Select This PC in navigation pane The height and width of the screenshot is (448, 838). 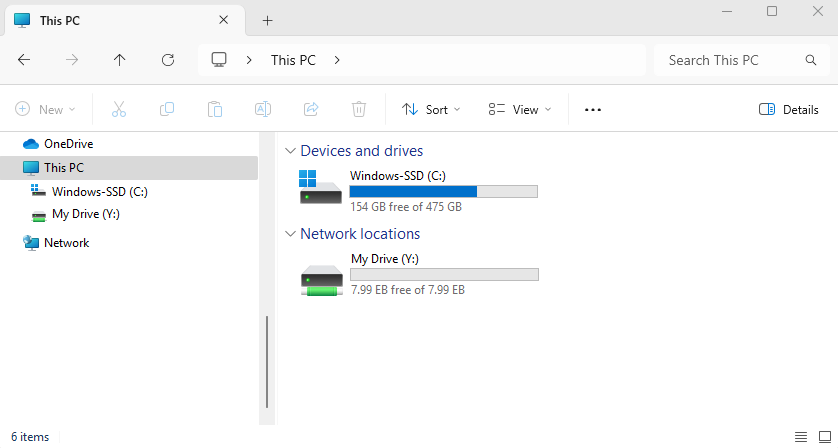tap(129, 168)
